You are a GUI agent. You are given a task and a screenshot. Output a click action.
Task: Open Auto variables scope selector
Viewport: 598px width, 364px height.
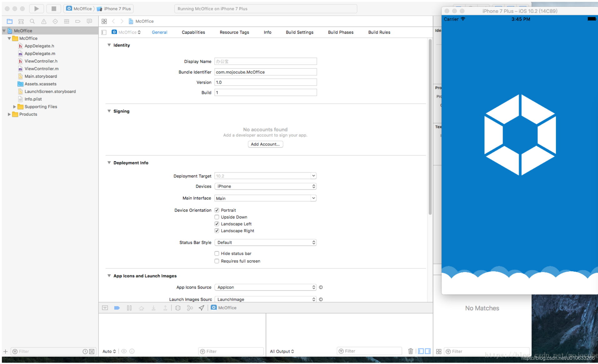pyautogui.click(x=109, y=352)
